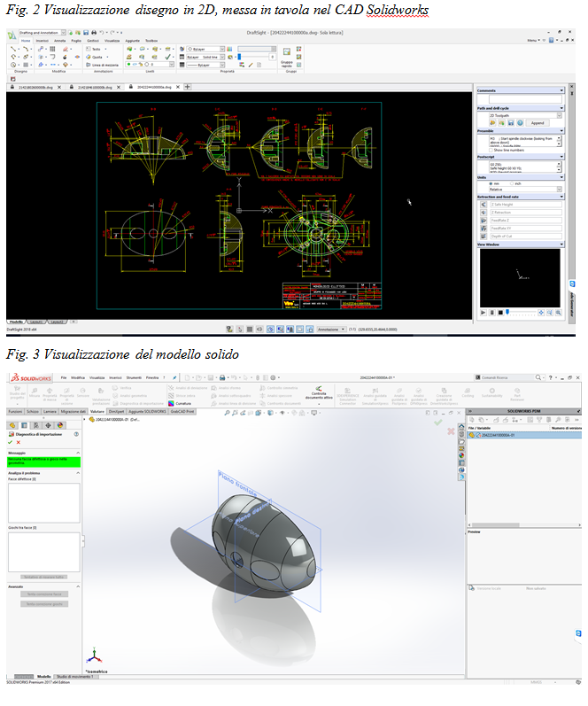Click the red X cancel in Diagnostica panel
The image size is (588, 706).
point(19,442)
